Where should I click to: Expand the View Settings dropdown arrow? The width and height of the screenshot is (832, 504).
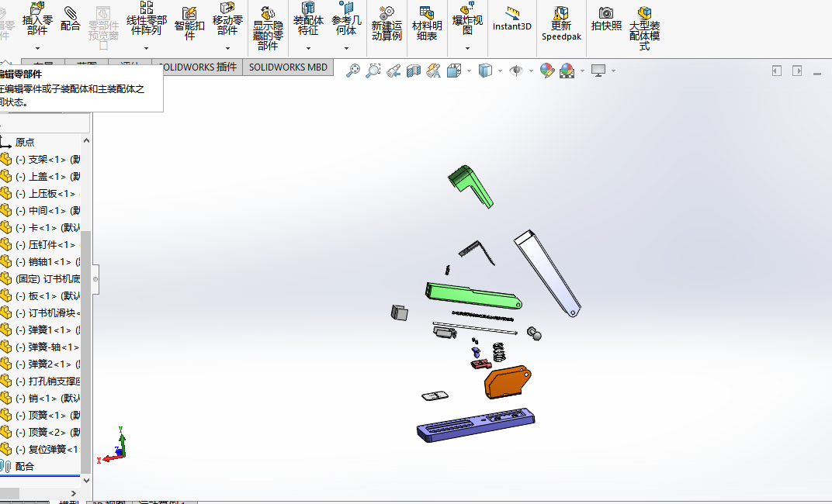pyautogui.click(x=613, y=71)
